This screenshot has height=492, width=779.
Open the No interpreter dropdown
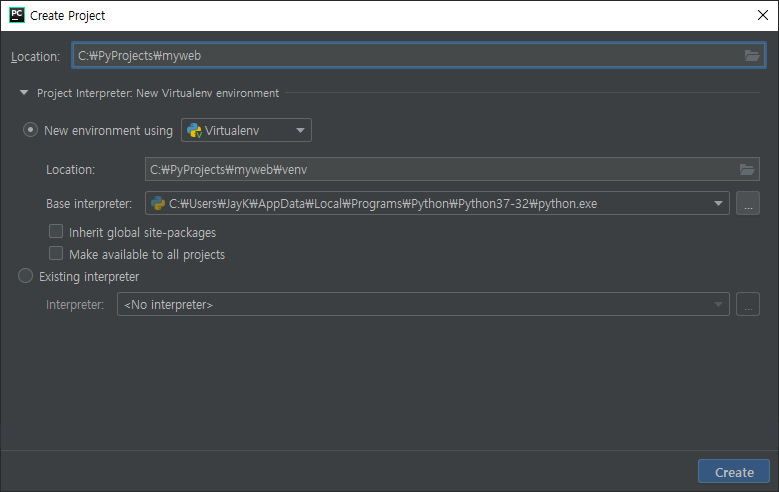[423, 304]
